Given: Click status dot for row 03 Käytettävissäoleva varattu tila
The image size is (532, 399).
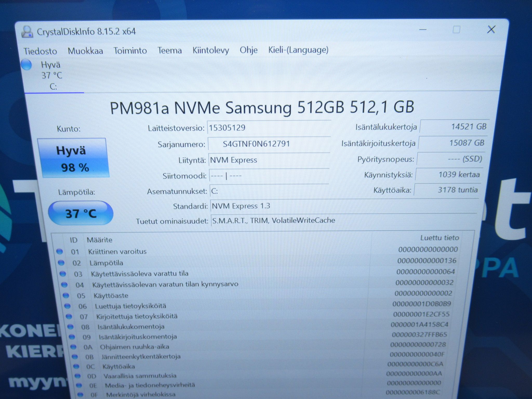Looking at the screenshot, I should tap(63, 274).
